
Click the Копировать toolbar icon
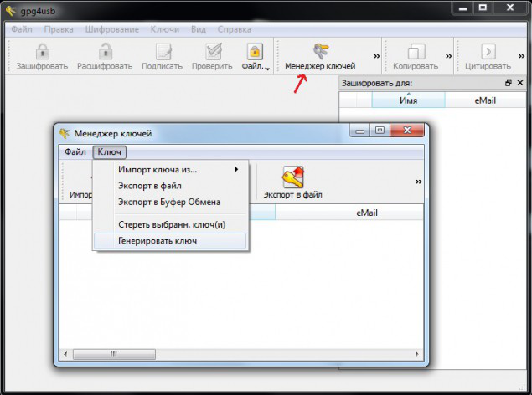pos(416,52)
